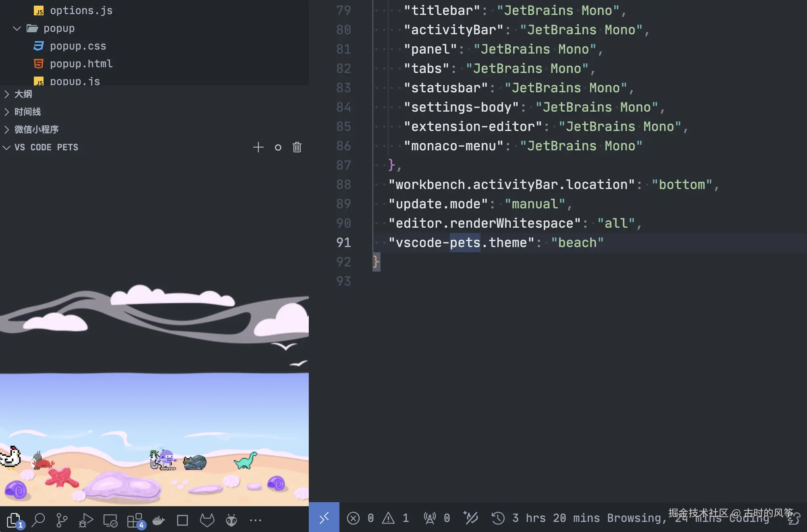Open the GitLab view icon
The image size is (807, 532).
point(207,520)
